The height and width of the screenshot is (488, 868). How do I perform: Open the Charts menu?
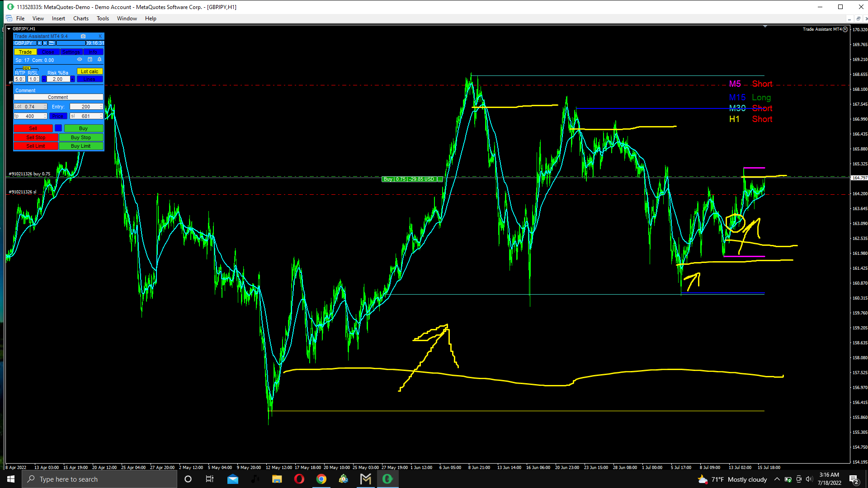(80, 19)
